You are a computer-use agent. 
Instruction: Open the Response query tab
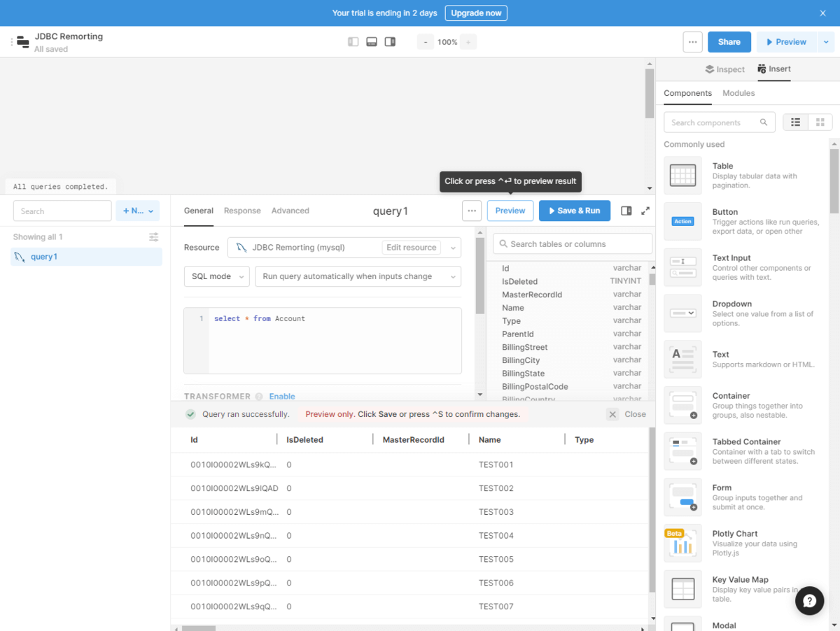242,211
